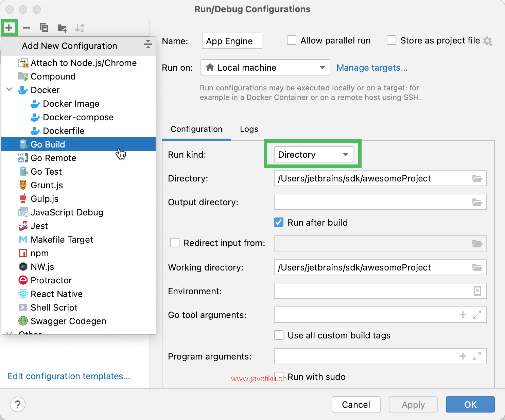Viewport: 505px width, 420px height.
Task: Insert macro plus in Go tool arguments
Action: [463, 315]
